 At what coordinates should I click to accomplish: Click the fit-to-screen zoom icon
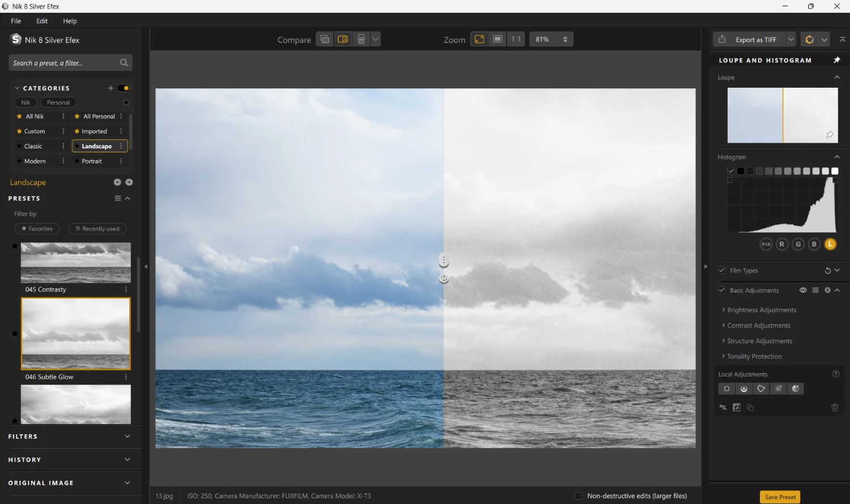point(479,39)
